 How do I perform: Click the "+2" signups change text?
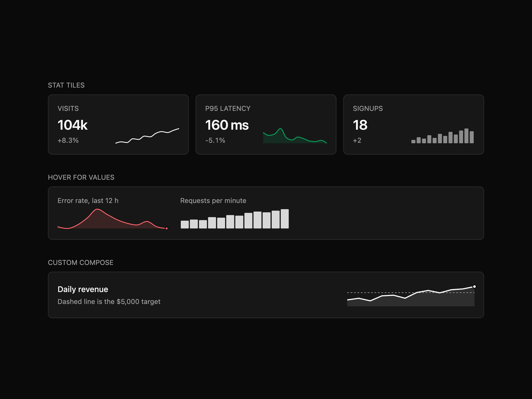click(x=357, y=140)
